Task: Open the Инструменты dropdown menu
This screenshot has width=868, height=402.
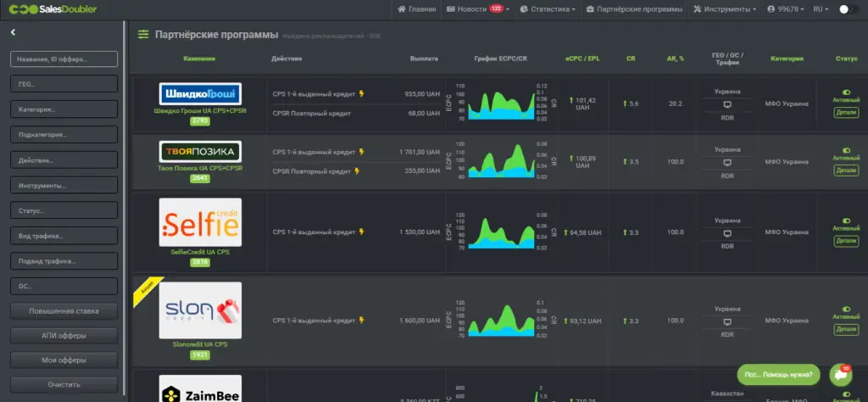Action: (x=725, y=9)
